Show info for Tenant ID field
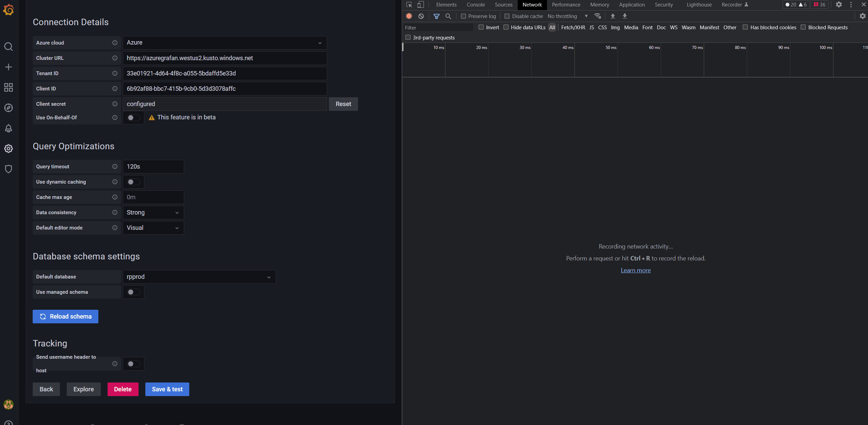Screen dimensions: 868x425 (115, 73)
